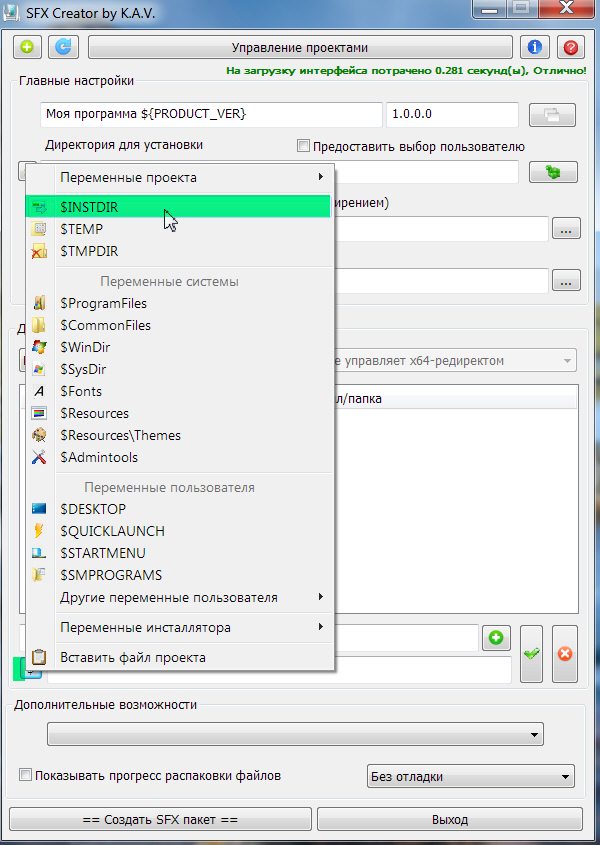Click the $WinDir Windows flag icon

(39, 347)
